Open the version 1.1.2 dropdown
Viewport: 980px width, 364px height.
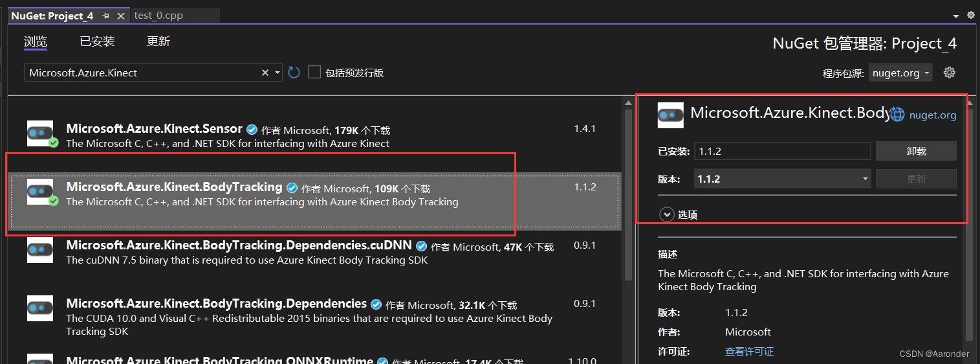tap(783, 179)
